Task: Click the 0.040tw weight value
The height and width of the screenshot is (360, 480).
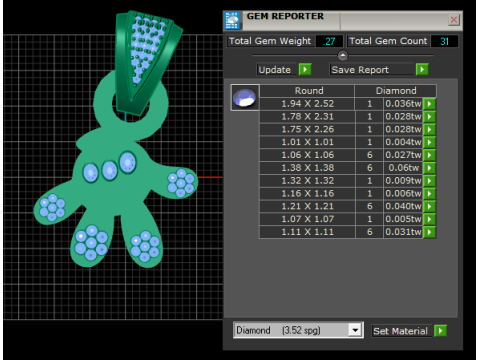Action: click(403, 206)
